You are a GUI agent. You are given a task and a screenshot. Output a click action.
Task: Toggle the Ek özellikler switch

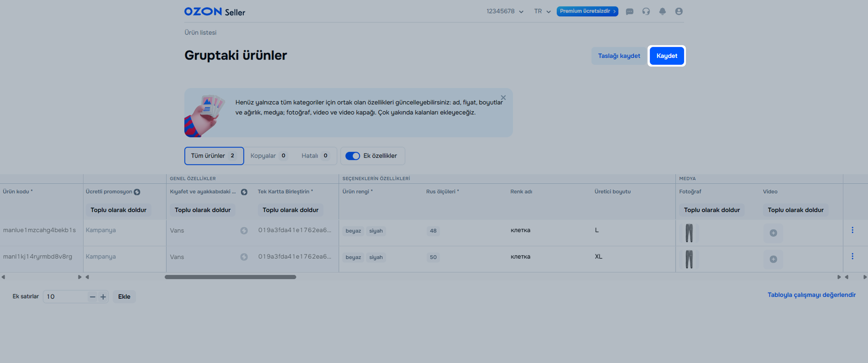353,156
